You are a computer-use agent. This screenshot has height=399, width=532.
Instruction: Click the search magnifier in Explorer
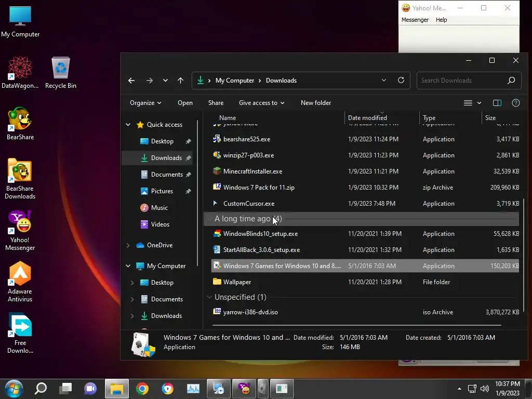coord(511,81)
